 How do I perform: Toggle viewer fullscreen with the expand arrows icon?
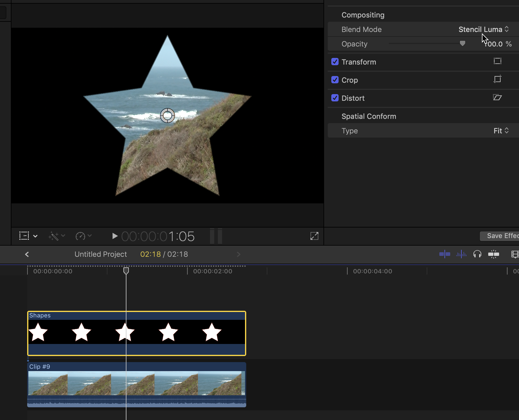pyautogui.click(x=314, y=236)
